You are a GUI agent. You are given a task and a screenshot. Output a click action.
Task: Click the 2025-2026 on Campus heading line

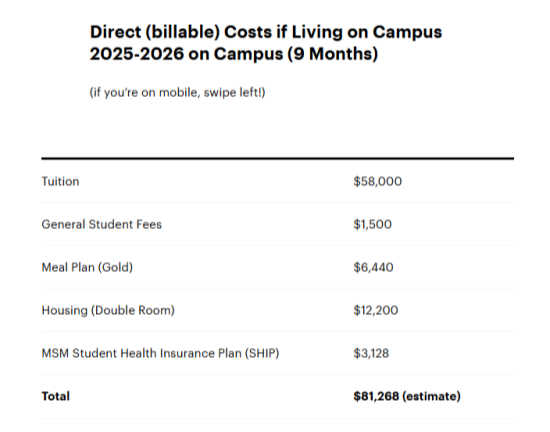[x=234, y=54]
